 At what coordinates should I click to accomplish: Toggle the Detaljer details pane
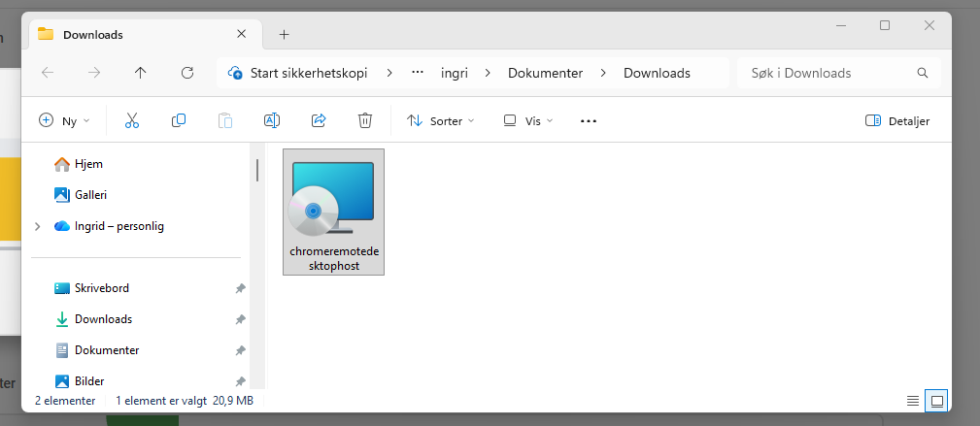click(x=897, y=121)
